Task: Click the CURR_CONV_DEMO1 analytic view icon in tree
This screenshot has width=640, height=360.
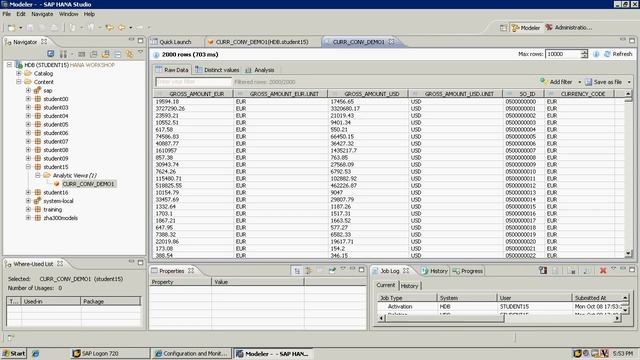Action: 57,184
